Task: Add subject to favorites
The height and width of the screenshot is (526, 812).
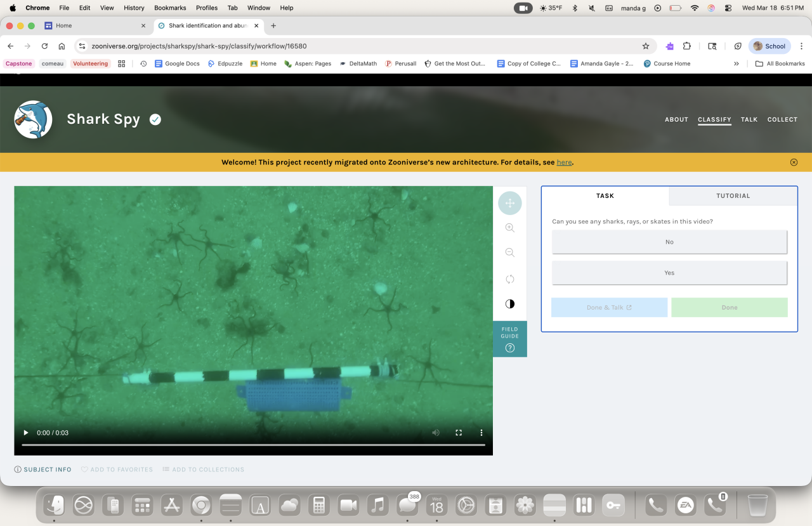Action: [x=117, y=470]
